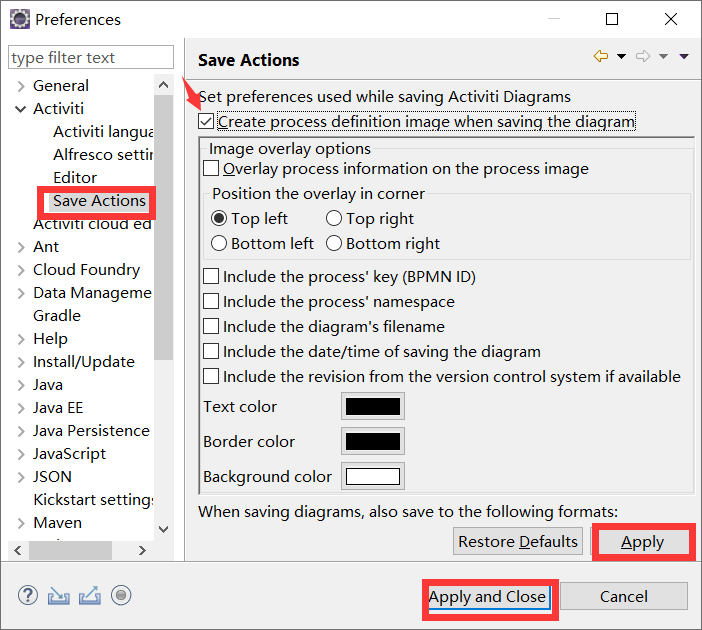
Task: Click the forward navigation arrow
Action: click(643, 56)
